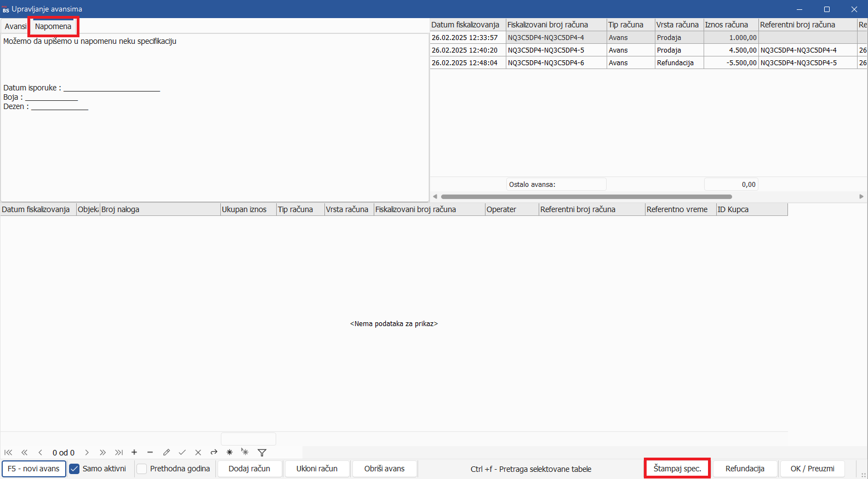The image size is (868, 479).
Task: Click F5 - novi avans button
Action: click(x=34, y=469)
